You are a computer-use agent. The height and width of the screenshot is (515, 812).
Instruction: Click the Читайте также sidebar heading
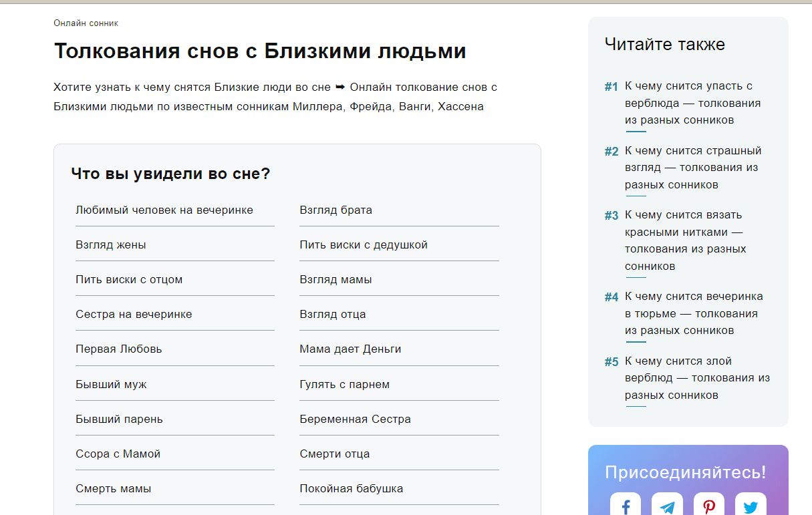coord(665,44)
